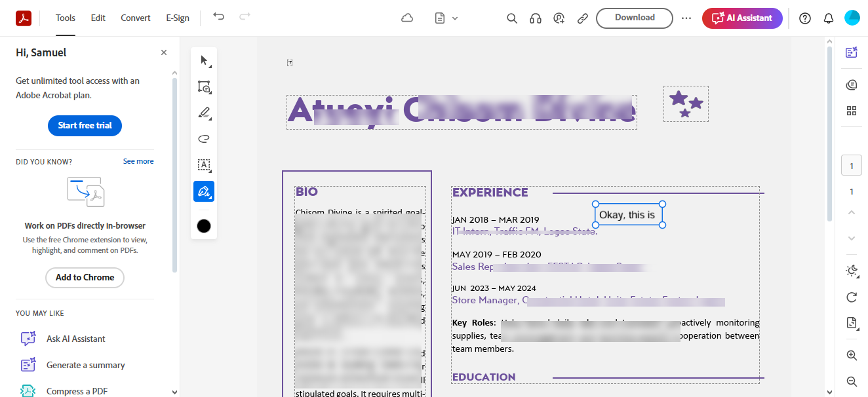868x397 pixels.
Task: Click the copy link icon
Action: tap(582, 18)
